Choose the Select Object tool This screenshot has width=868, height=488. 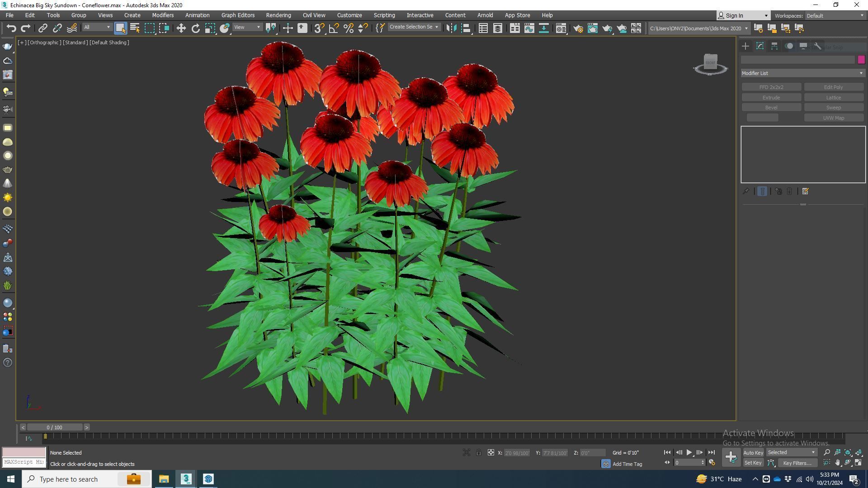[x=120, y=28]
